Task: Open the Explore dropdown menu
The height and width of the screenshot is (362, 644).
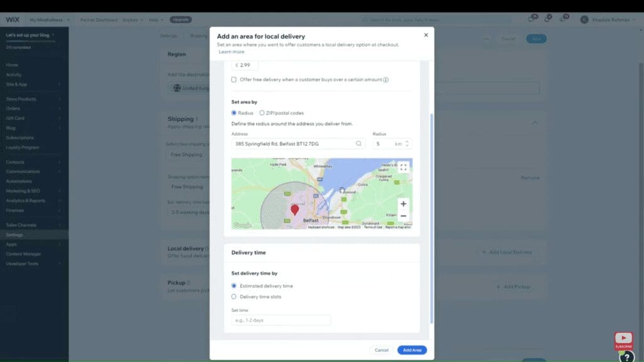Action: pyautogui.click(x=133, y=19)
